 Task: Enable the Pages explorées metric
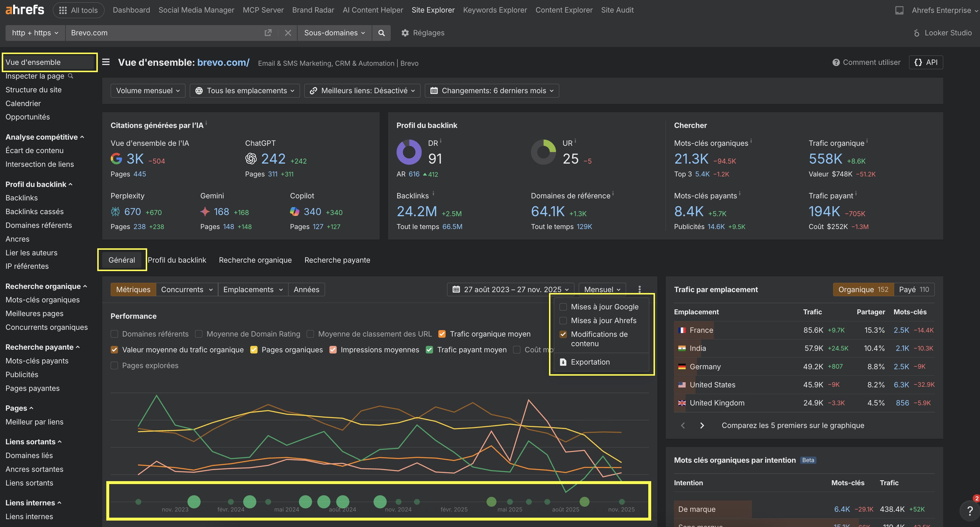(114, 365)
